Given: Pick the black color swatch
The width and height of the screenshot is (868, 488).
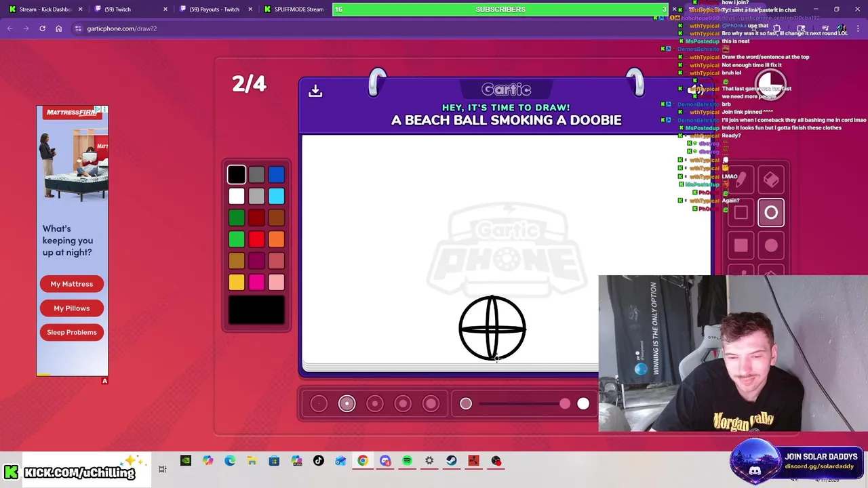Looking at the screenshot, I should 237,175.
